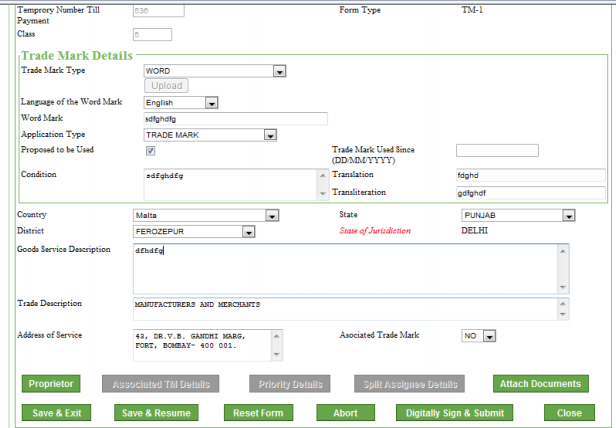This screenshot has height=428, width=616.
Task: Open the Country dropdown showing Malta
Action: [x=206, y=215]
